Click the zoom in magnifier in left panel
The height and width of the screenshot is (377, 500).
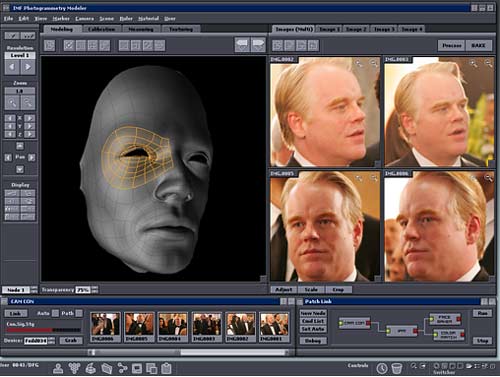[12, 103]
